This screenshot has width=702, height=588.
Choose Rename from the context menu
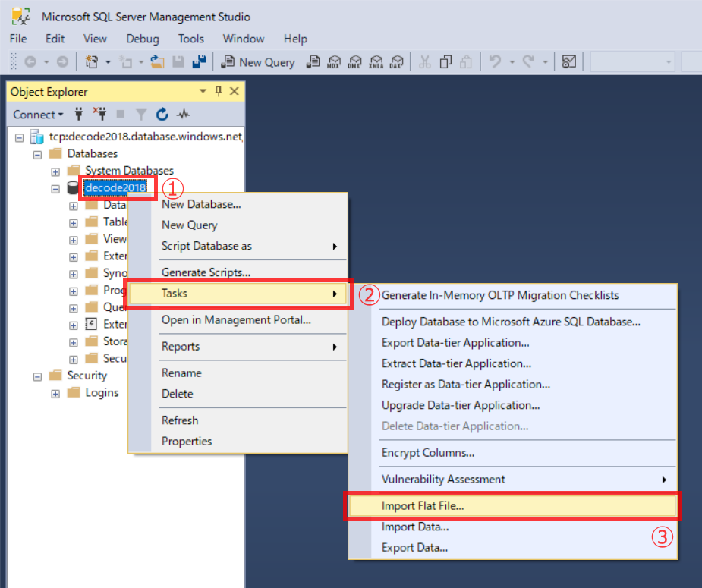point(238,373)
